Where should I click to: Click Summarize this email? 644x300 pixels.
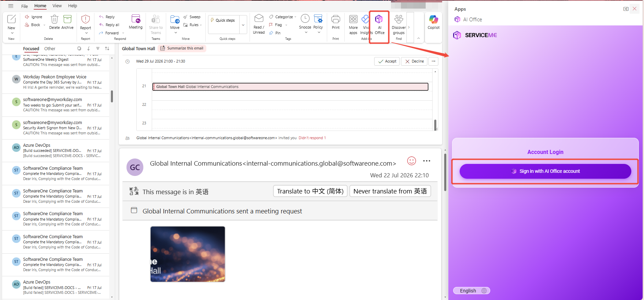tap(182, 48)
